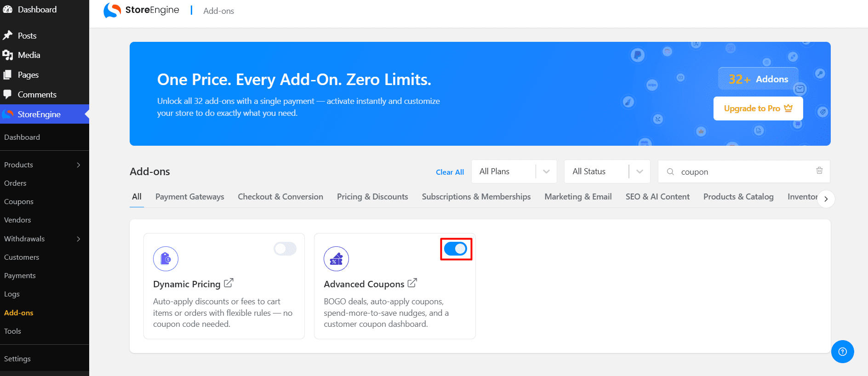Image resolution: width=868 pixels, height=376 pixels.
Task: Click the crown icon on Upgrade button
Action: click(x=788, y=108)
